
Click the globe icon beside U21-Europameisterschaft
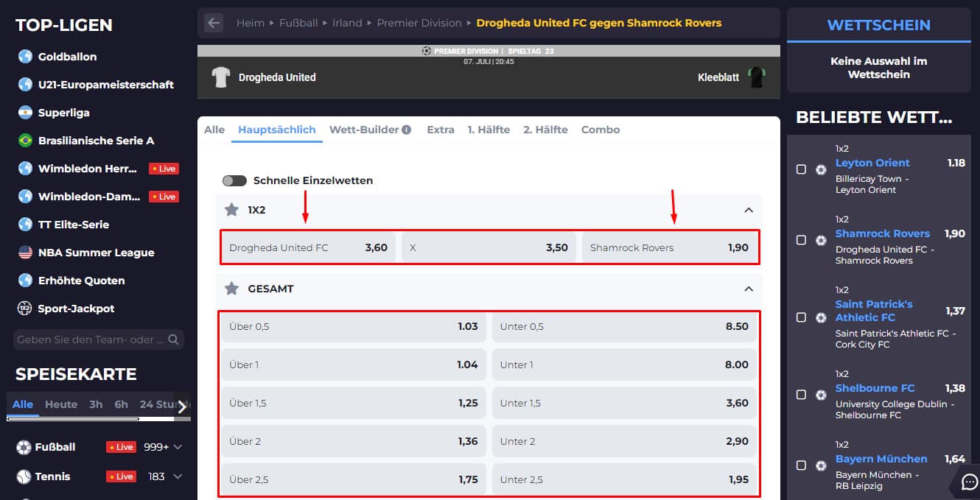(x=26, y=85)
